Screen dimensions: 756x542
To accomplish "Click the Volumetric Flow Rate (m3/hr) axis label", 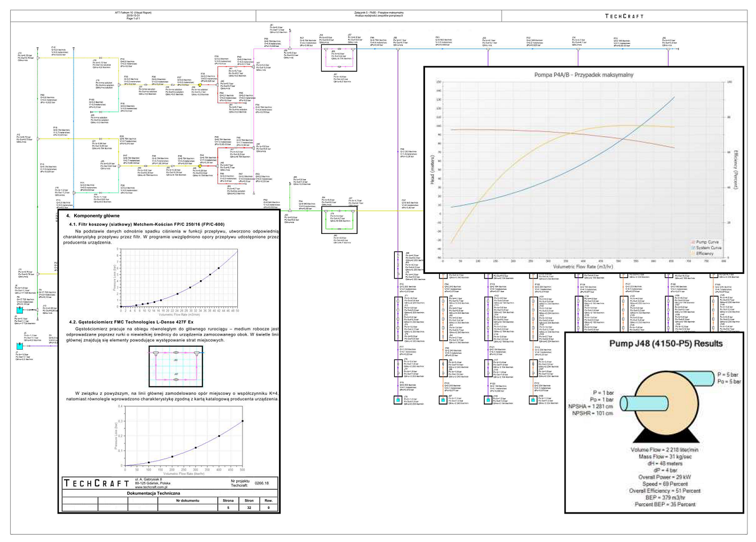I will click(x=583, y=266).
